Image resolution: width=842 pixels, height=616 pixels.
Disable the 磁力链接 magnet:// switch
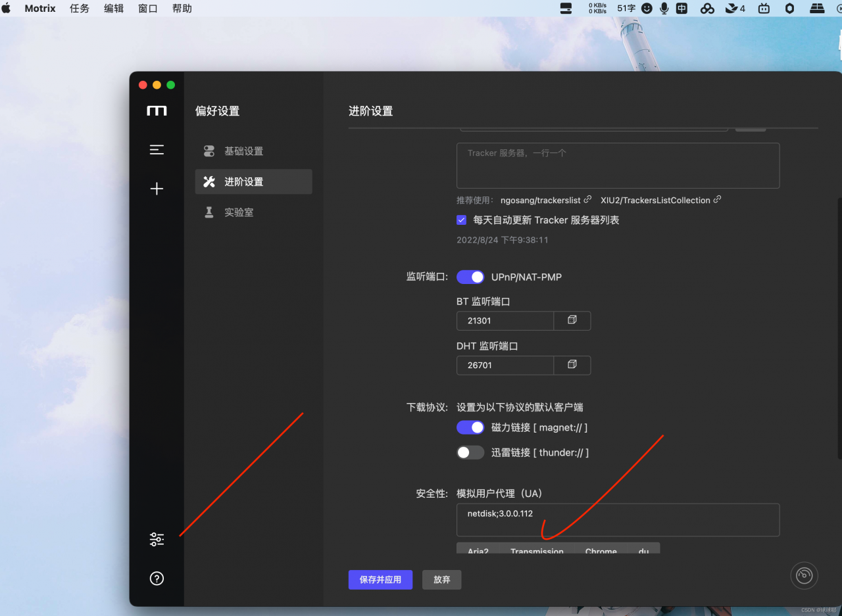click(x=470, y=428)
